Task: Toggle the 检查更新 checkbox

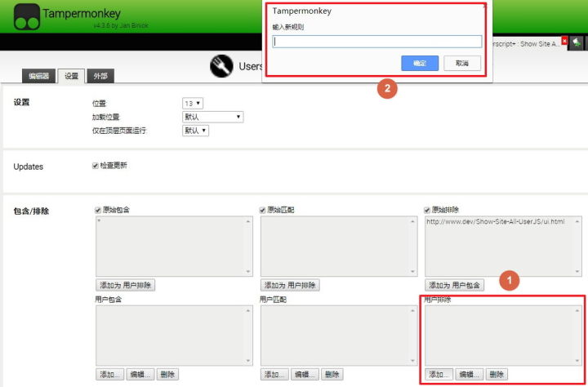Action: click(x=96, y=166)
